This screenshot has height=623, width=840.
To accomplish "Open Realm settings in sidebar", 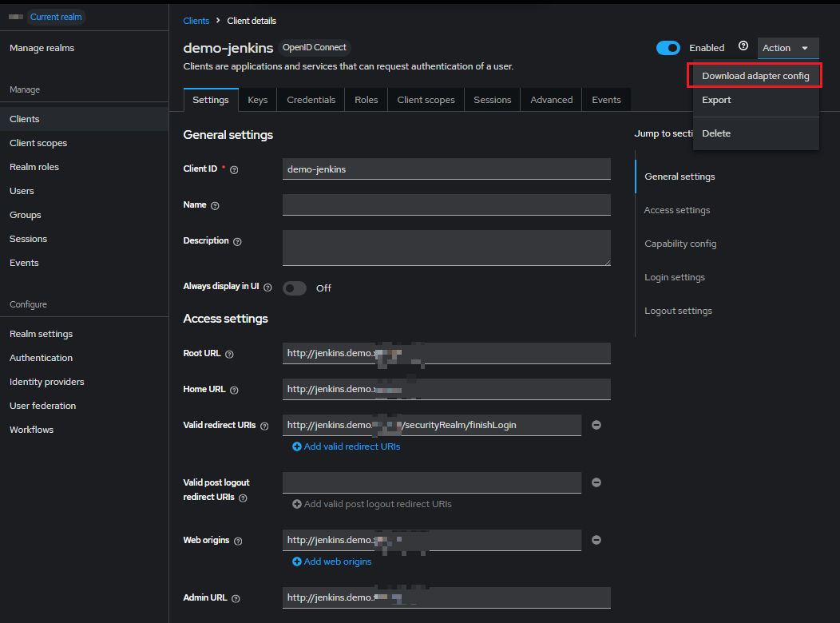I will pyautogui.click(x=84, y=334).
